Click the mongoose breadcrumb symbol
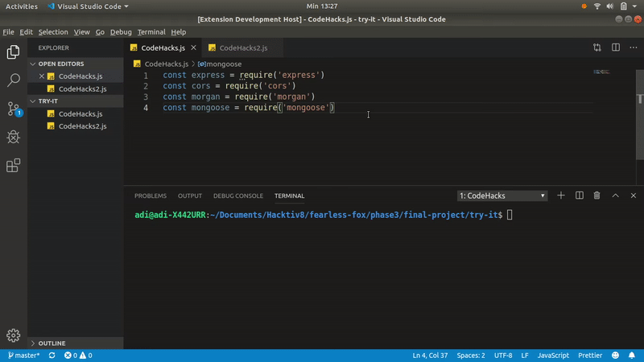This screenshot has width=644, height=362. [220, 64]
